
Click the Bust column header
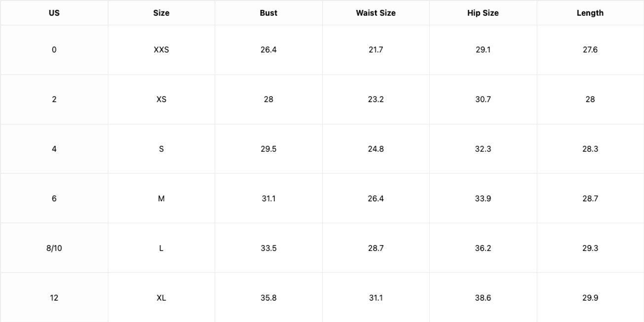[x=268, y=13]
